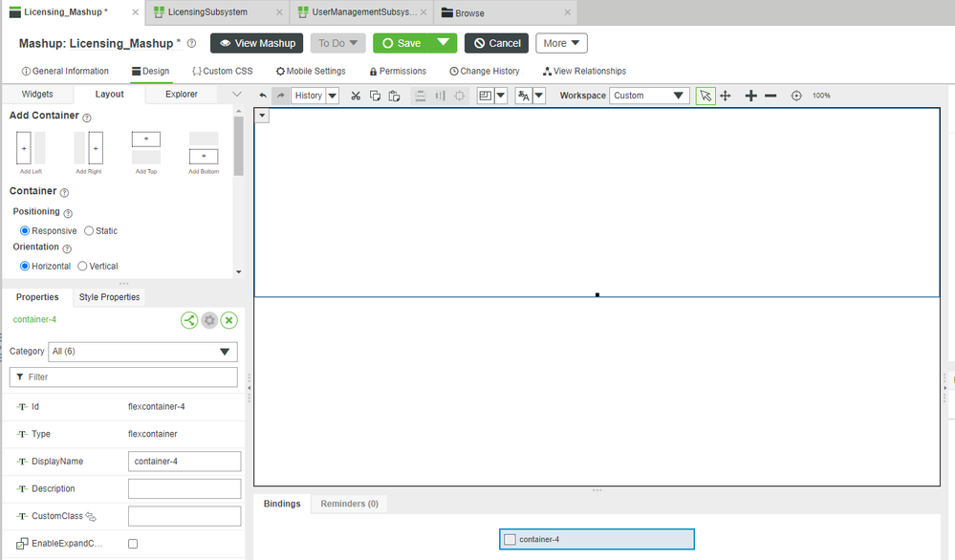Viewport: 955px width, 560px height.
Task: Select Vertical orientation radio button
Action: tap(82, 266)
